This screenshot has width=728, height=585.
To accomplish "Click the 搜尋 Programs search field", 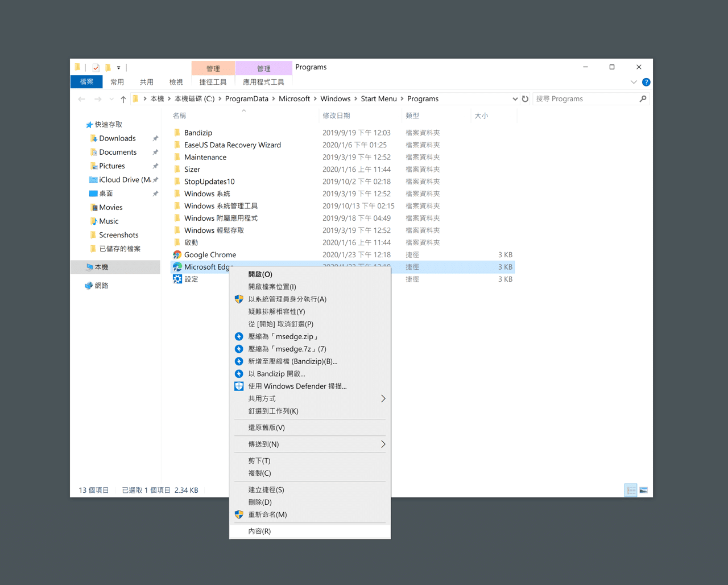I will pos(586,99).
